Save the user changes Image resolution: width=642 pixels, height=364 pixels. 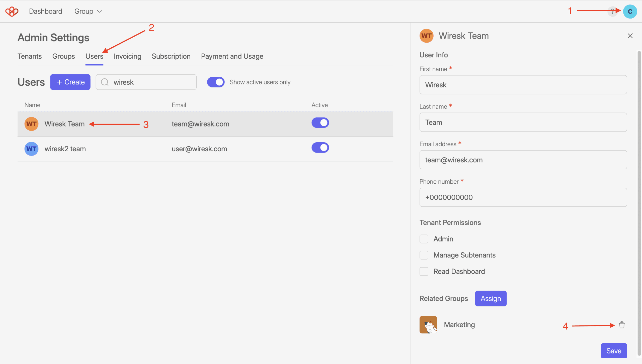(x=614, y=351)
